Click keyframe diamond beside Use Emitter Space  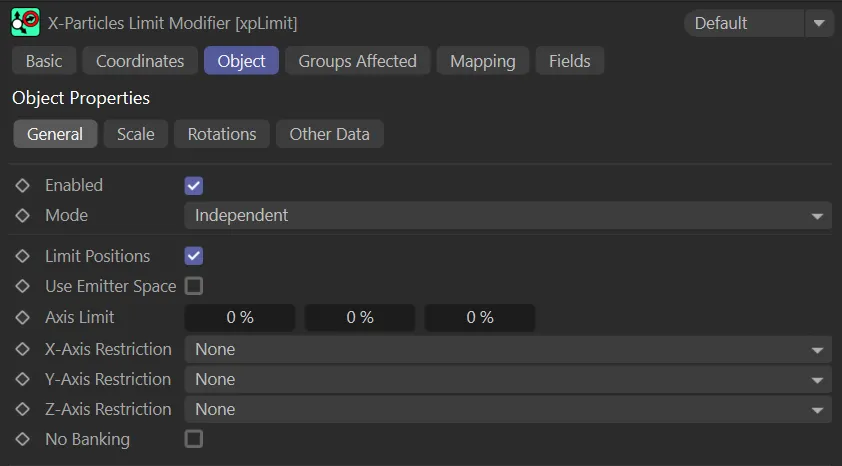point(23,287)
